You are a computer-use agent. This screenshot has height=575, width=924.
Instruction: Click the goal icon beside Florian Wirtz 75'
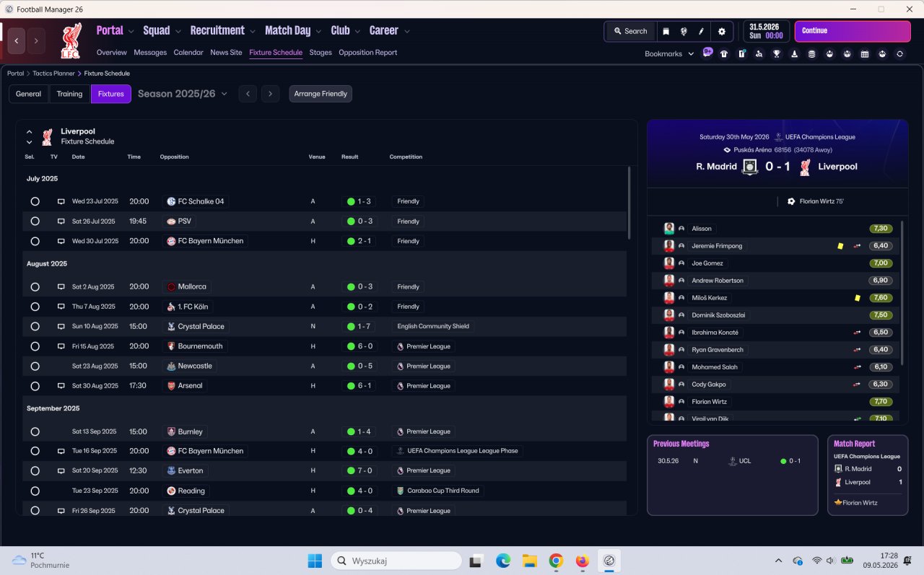pyautogui.click(x=791, y=201)
